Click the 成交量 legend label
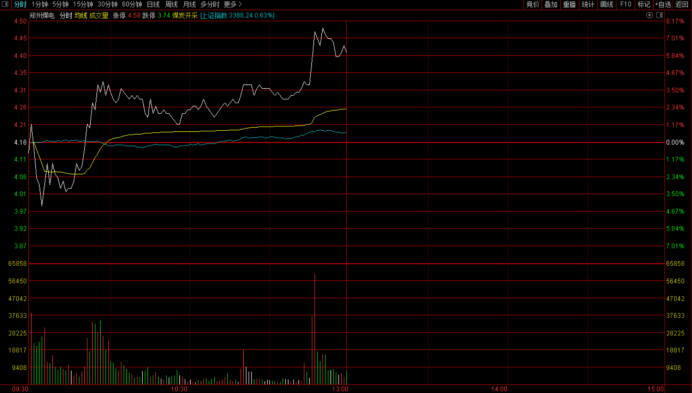Screen dimensions: 692x393 (99, 15)
